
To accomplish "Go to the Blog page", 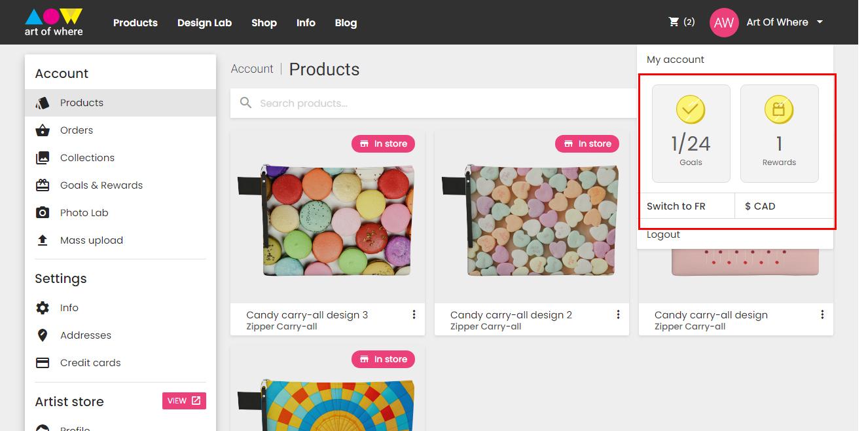I will coord(346,23).
